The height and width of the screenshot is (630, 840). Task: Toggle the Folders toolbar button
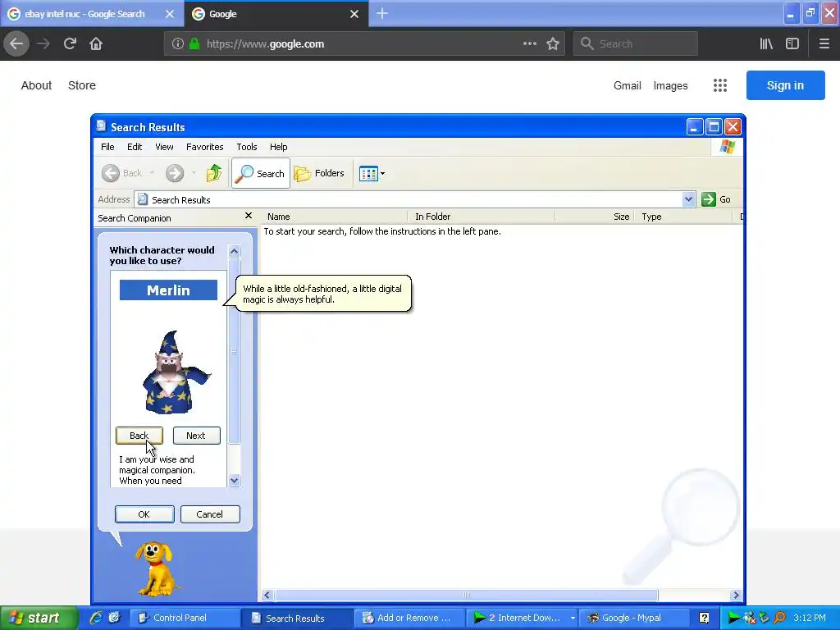(319, 173)
